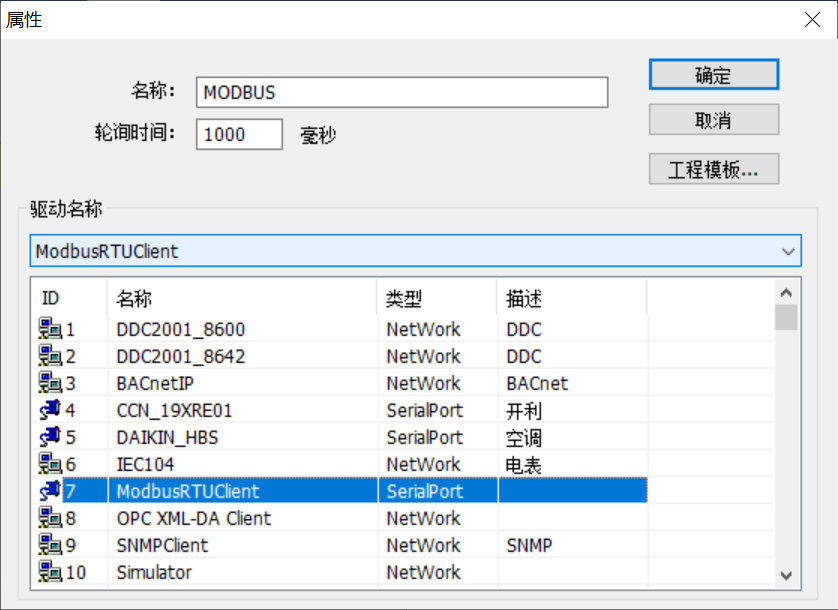Click SerialPort type in DAIKIN_HBS row
The height and width of the screenshot is (610, 838).
(425, 437)
